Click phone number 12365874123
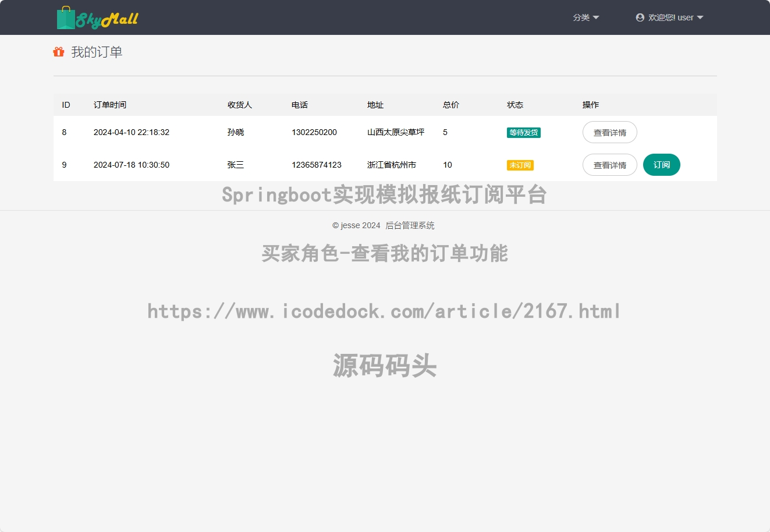This screenshot has width=770, height=532. 317,165
